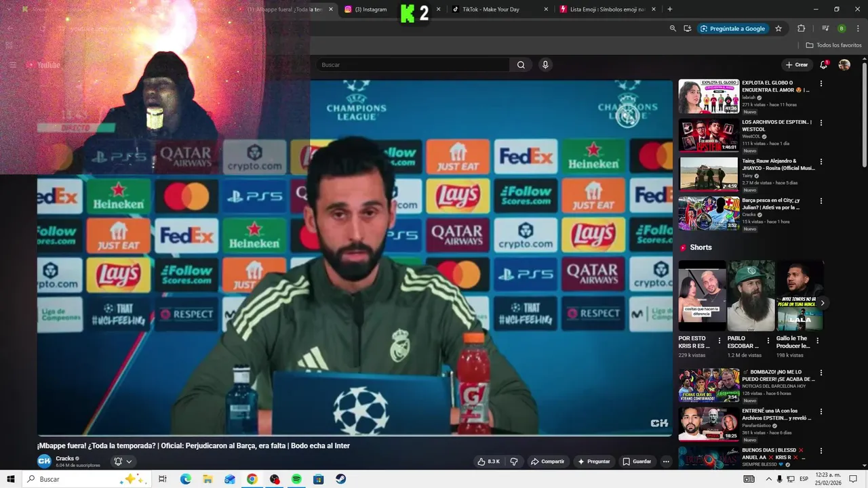Screen dimensions: 868x488
Task: Open ENTRENÉ una IA video thumbnail
Action: point(709,424)
